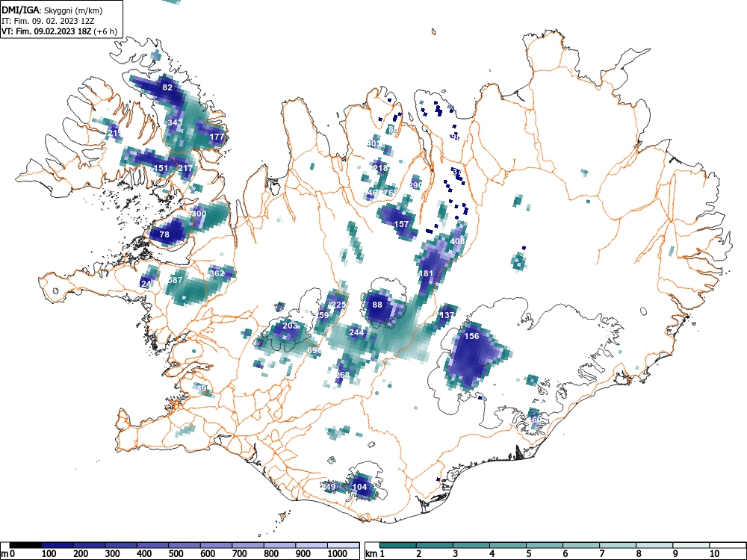Click the 405 value label
The width and height of the screenshot is (747, 560).
(x=374, y=143)
